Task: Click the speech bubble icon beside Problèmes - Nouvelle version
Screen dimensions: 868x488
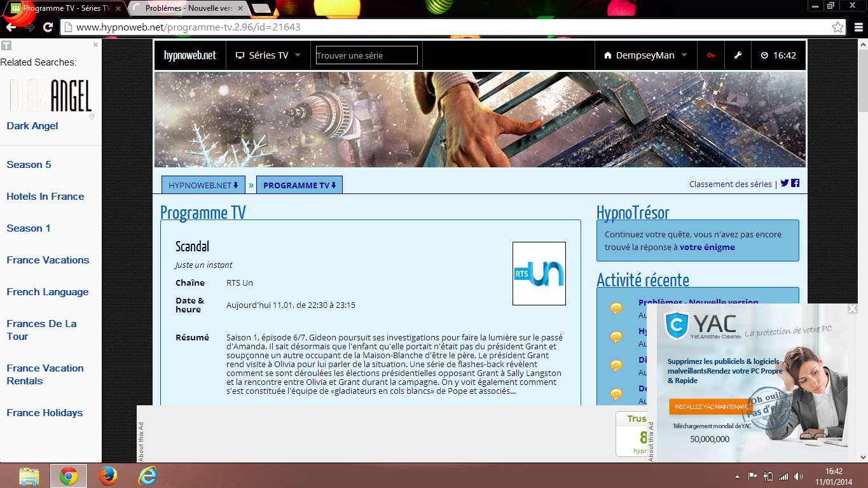Action: click(616, 308)
